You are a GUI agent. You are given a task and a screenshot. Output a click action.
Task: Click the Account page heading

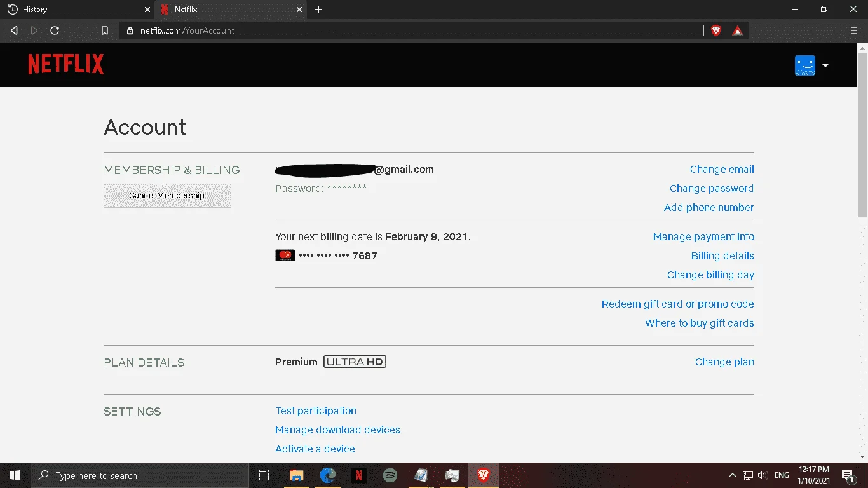point(145,127)
